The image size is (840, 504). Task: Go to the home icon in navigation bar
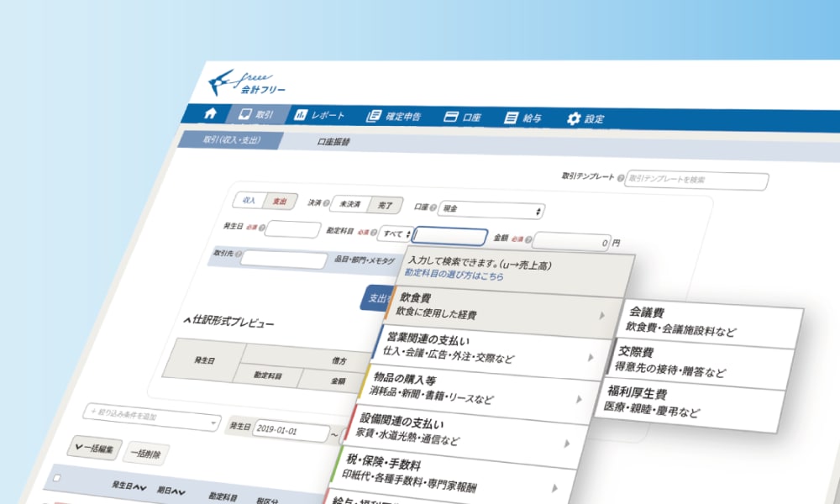211,113
